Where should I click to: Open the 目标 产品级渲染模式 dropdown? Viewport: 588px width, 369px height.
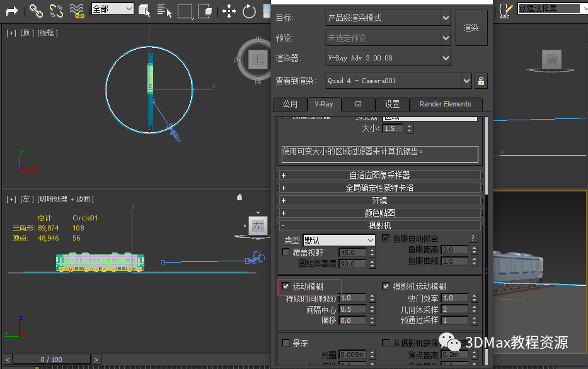point(388,18)
